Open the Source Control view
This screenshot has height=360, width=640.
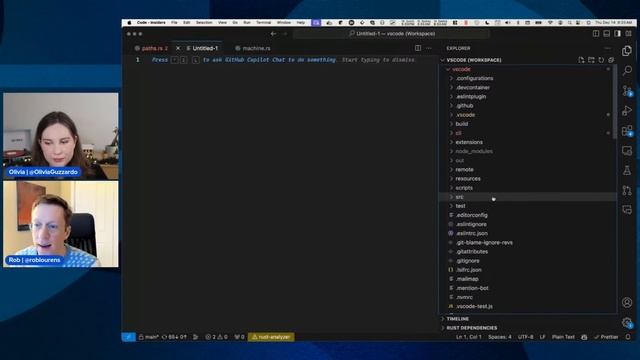pos(627,91)
